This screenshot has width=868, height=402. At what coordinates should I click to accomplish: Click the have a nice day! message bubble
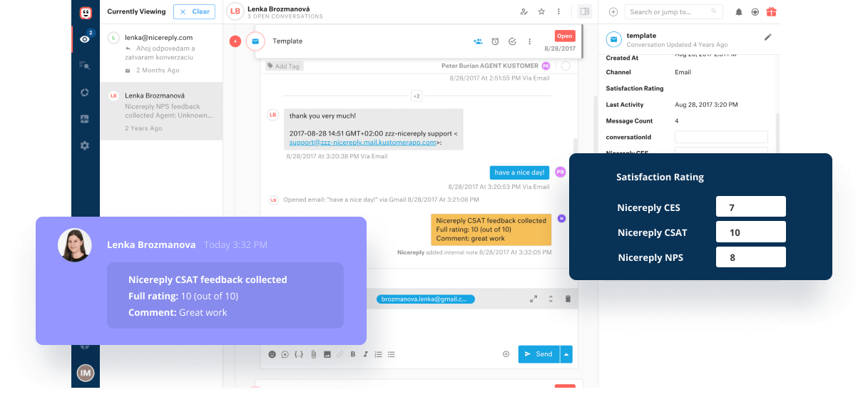coord(519,172)
